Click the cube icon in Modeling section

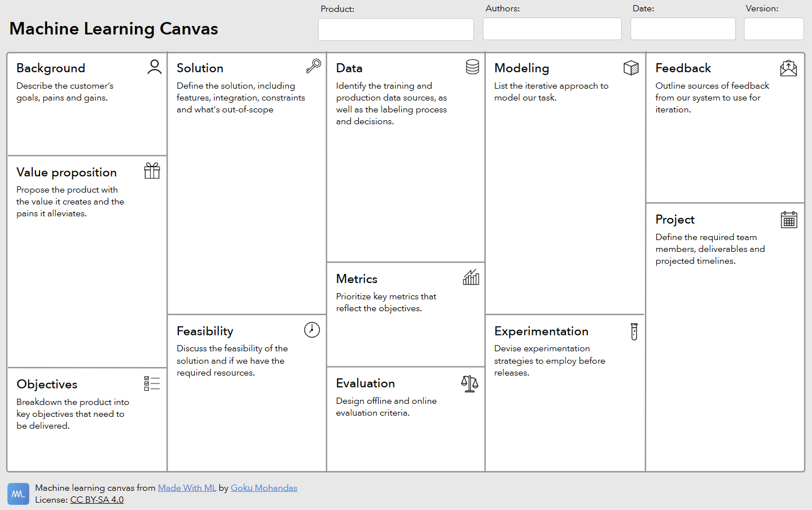tap(631, 68)
